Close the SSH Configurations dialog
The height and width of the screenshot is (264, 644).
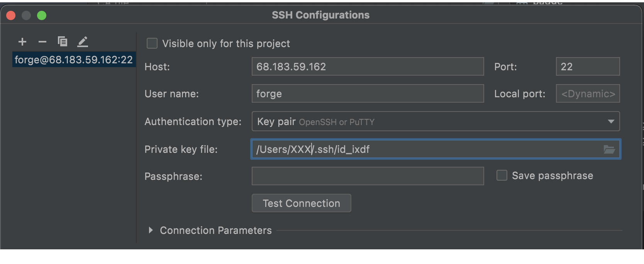click(x=11, y=15)
